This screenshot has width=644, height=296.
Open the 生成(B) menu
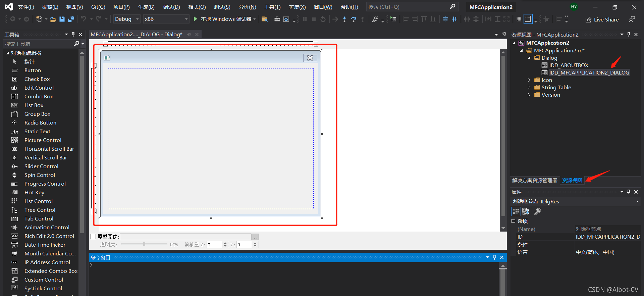click(x=146, y=7)
